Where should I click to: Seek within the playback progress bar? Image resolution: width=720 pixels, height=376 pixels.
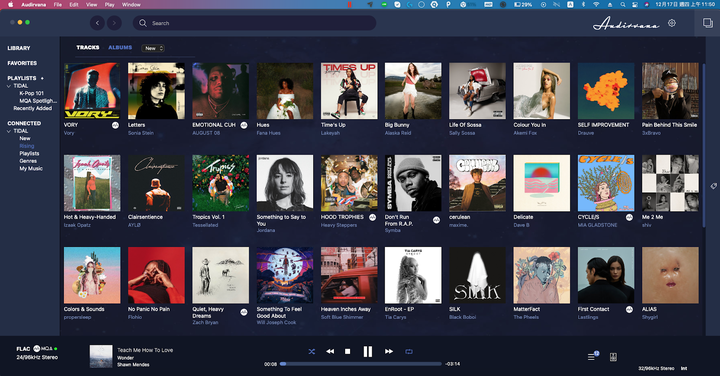(x=361, y=364)
